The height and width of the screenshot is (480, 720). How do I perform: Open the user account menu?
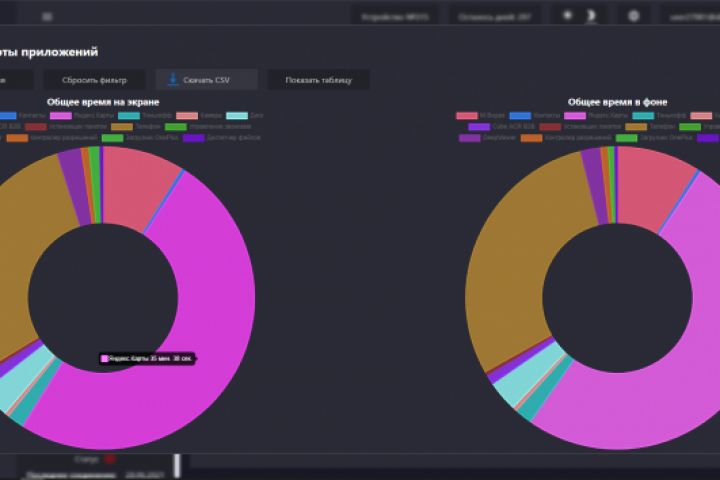pyautogui.click(x=692, y=17)
